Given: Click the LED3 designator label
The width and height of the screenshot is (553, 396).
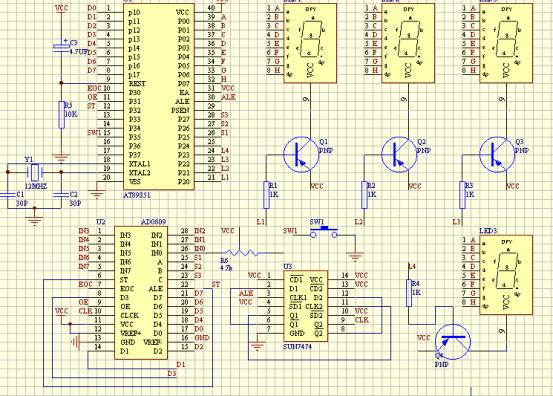Looking at the screenshot, I should click(x=488, y=231).
